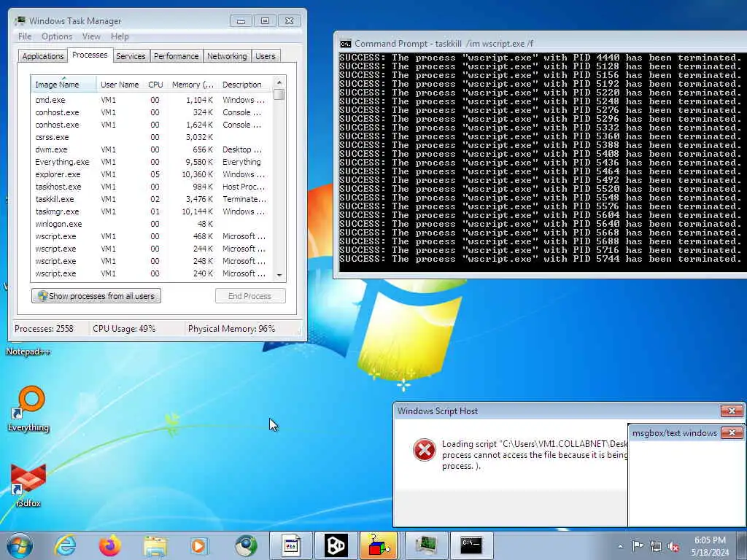Click the muted volume tray icon

[x=673, y=546]
